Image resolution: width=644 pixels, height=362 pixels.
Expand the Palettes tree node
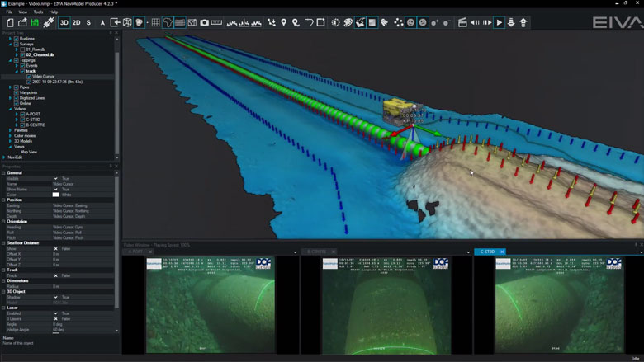(x=10, y=129)
